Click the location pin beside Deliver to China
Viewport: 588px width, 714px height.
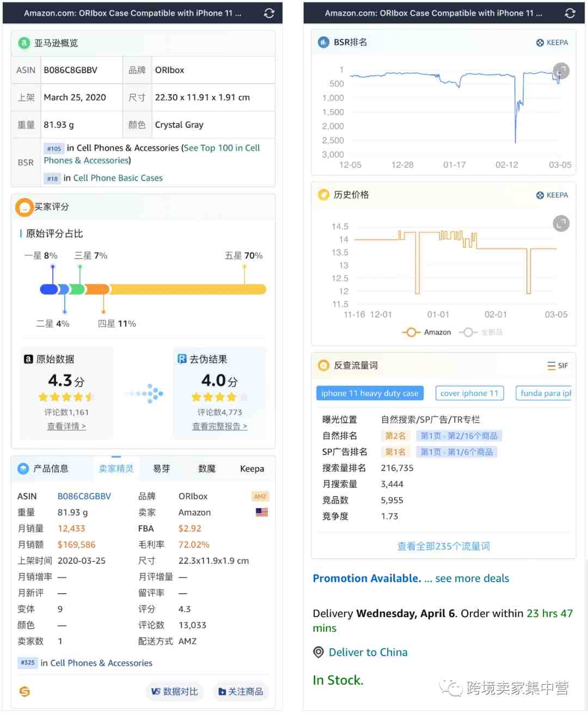click(x=318, y=652)
